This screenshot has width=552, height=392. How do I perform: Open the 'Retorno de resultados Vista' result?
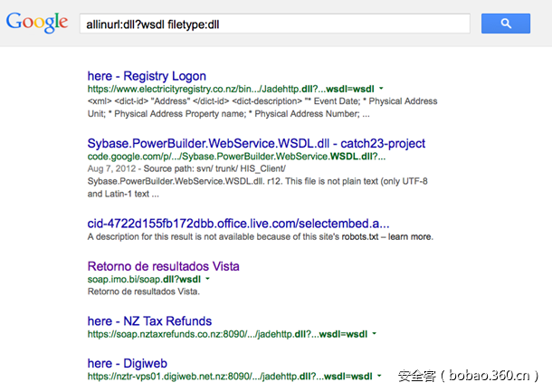click(164, 266)
